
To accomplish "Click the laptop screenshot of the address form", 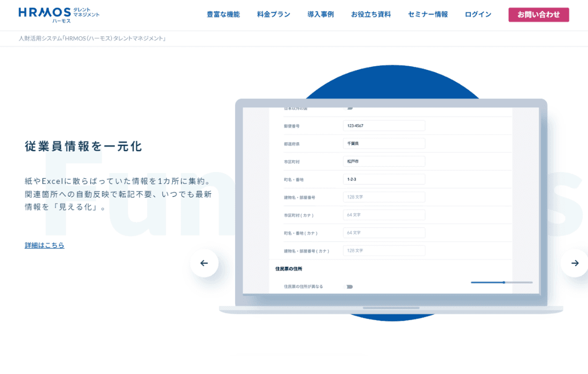I will coord(391,200).
